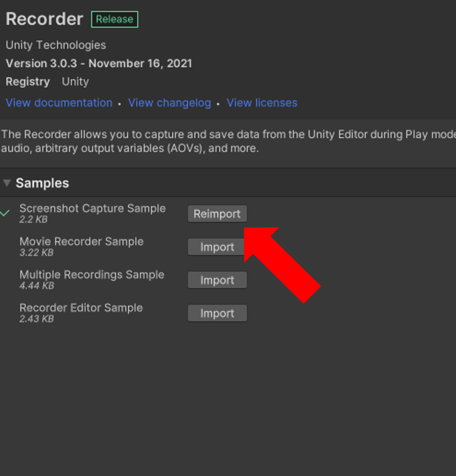Image resolution: width=456 pixels, height=476 pixels.
Task: Click the green Release tag
Action: tap(115, 19)
